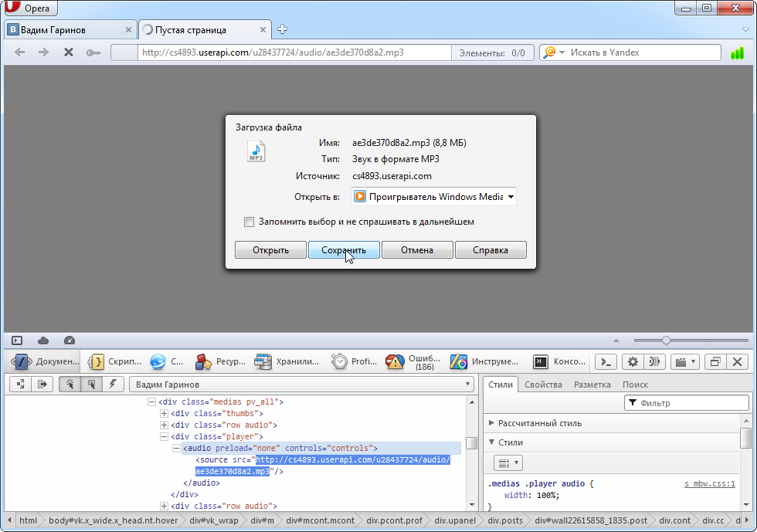Open the Скрипты Dragonfly tab
Screen dimensions: 757x532
pyautogui.click(x=115, y=361)
